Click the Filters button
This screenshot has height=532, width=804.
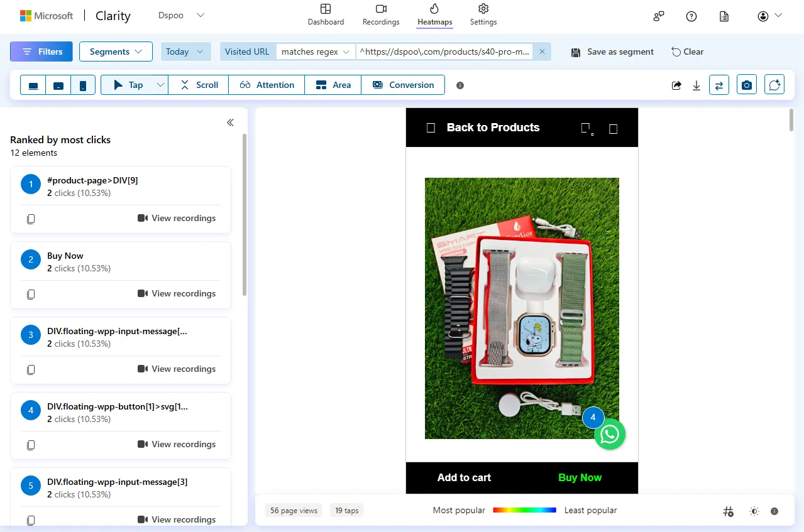41,52
